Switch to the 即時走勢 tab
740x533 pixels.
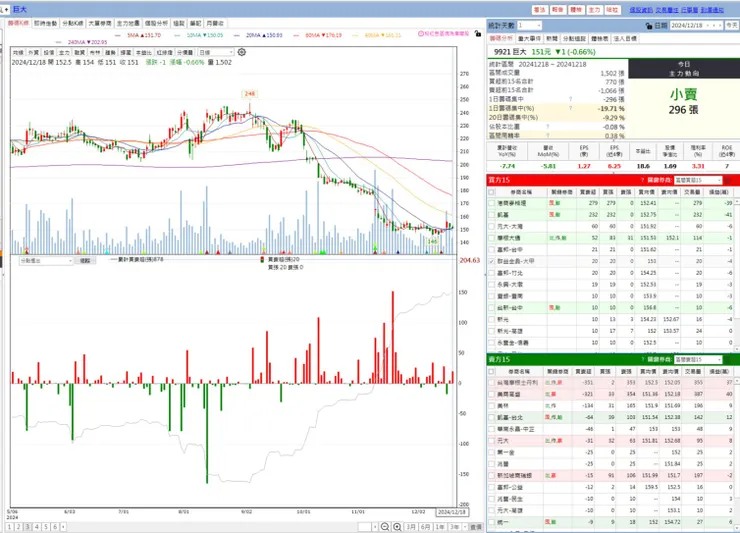[45, 23]
